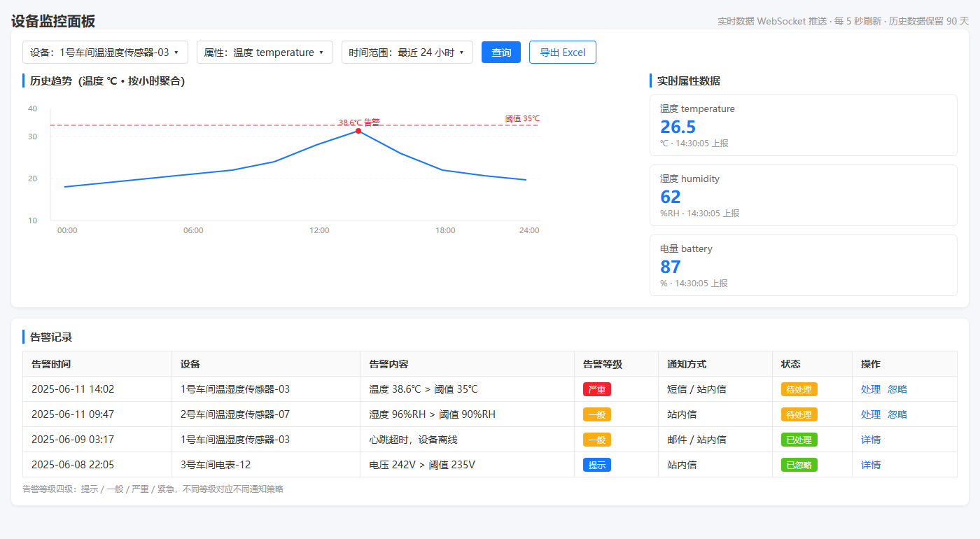Click the 告警等级四级 footnote text
Screen dimensions: 980x539
coord(153,489)
